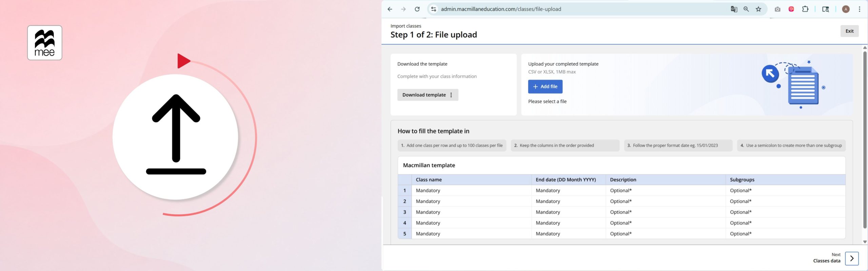Image resolution: width=868 pixels, height=271 pixels.
Task: Click 'Step 1 of 2: File upload' heading
Action: click(x=434, y=35)
